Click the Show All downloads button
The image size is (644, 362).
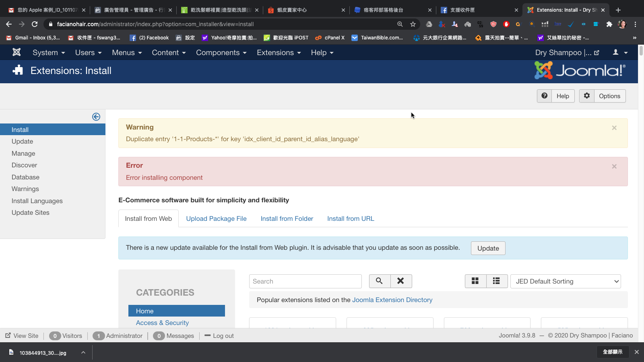coord(613,352)
